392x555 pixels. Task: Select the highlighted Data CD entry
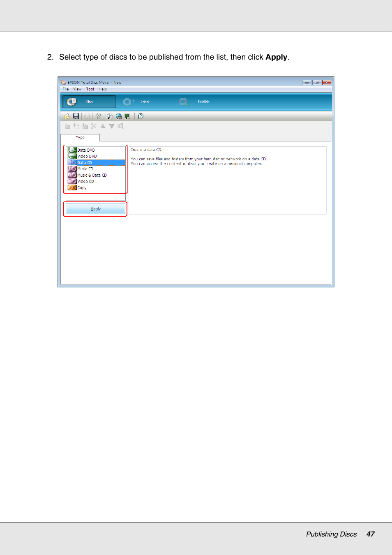pyautogui.click(x=85, y=163)
